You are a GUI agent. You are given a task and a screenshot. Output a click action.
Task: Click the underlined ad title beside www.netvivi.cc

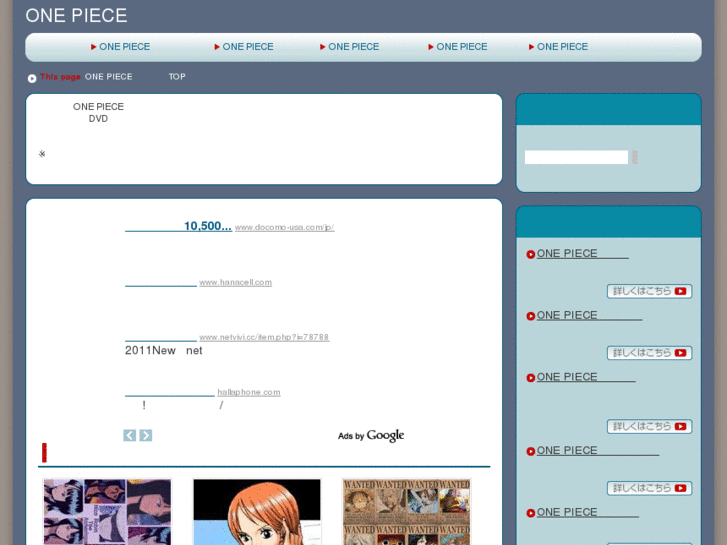[x=161, y=337]
